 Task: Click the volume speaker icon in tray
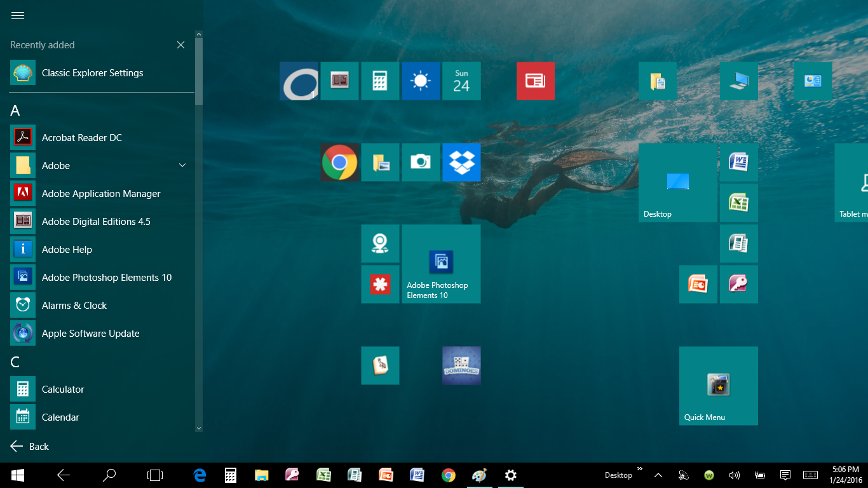coord(735,475)
